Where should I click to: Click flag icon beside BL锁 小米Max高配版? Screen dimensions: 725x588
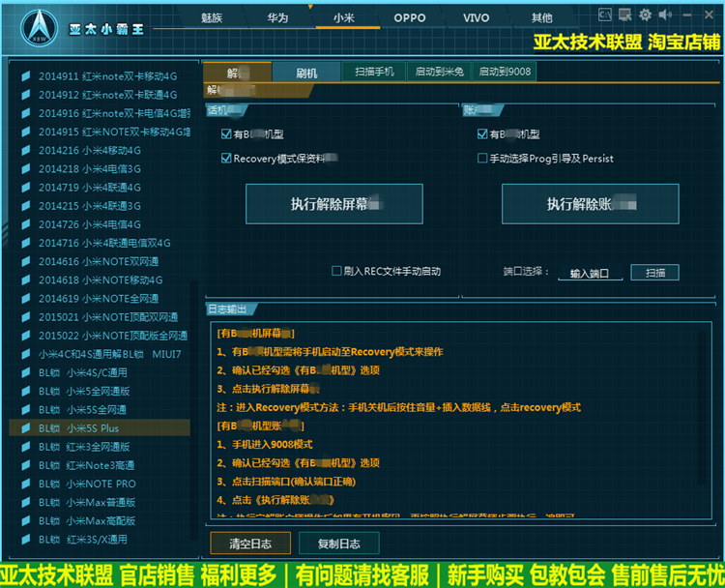tap(26, 520)
